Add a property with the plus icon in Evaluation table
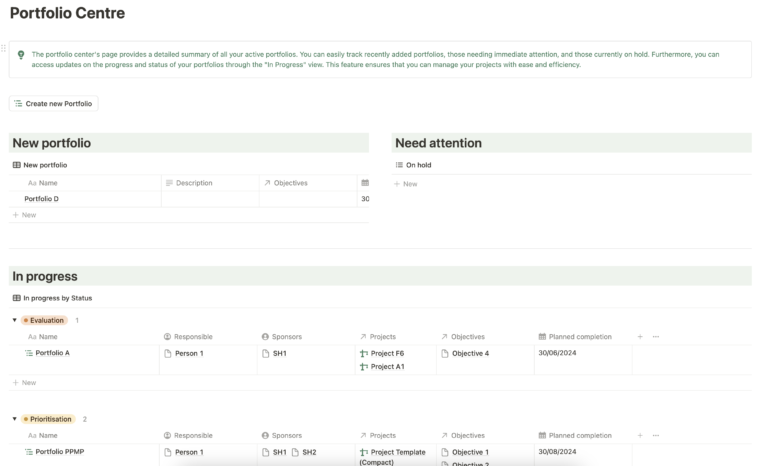Image resolution: width=768 pixels, height=466 pixels. [x=640, y=337]
